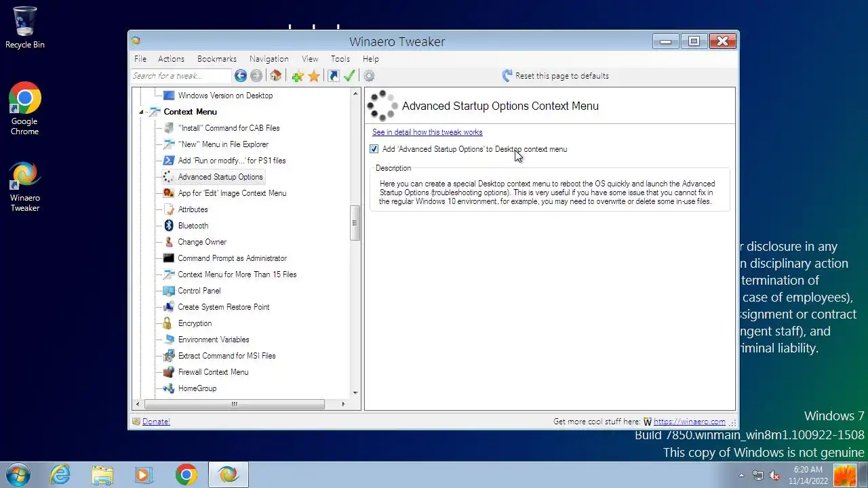This screenshot has height=488, width=868.
Task: Click the tree horizontal scrollbar thumb
Action: click(234, 404)
